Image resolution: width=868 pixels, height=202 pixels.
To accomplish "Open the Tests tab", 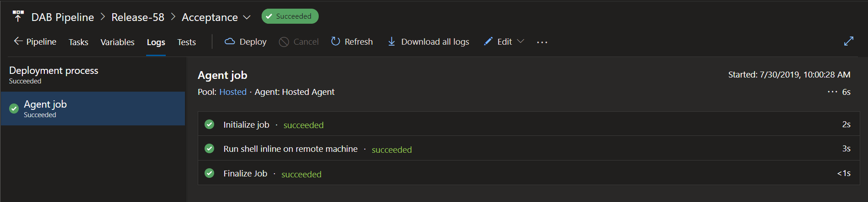I will coord(186,42).
